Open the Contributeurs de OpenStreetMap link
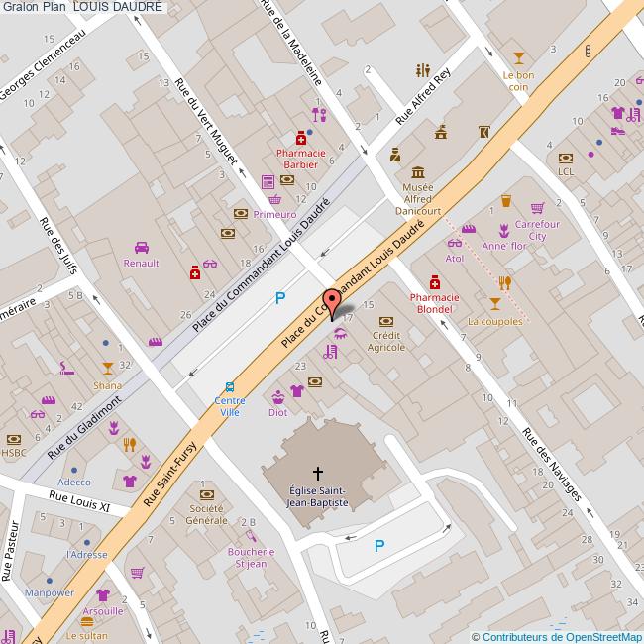The image size is (644, 644). pos(557,637)
